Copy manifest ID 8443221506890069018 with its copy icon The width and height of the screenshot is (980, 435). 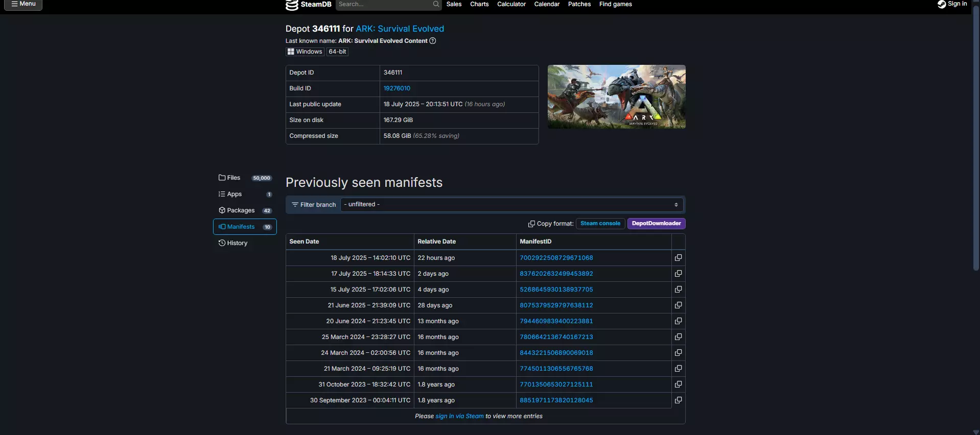coord(678,353)
